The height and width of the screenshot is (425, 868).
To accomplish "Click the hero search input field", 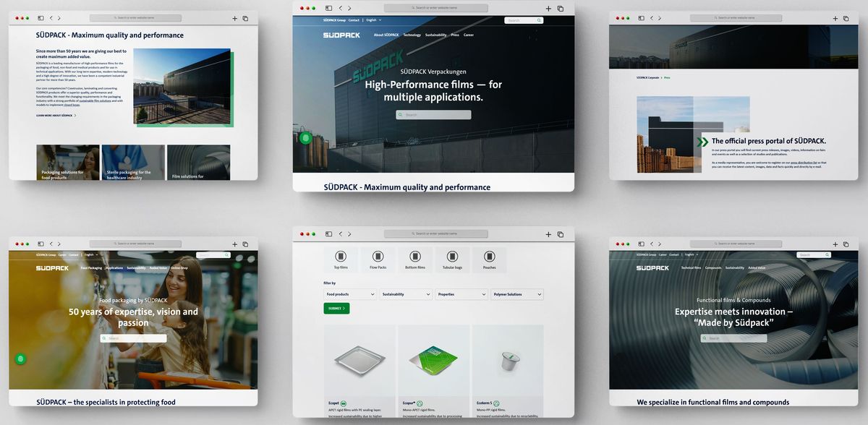I will point(433,113).
